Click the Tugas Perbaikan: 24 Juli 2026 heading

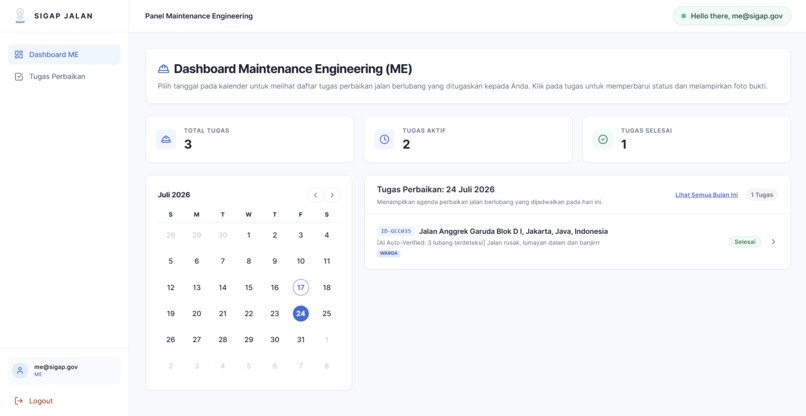[x=436, y=189]
